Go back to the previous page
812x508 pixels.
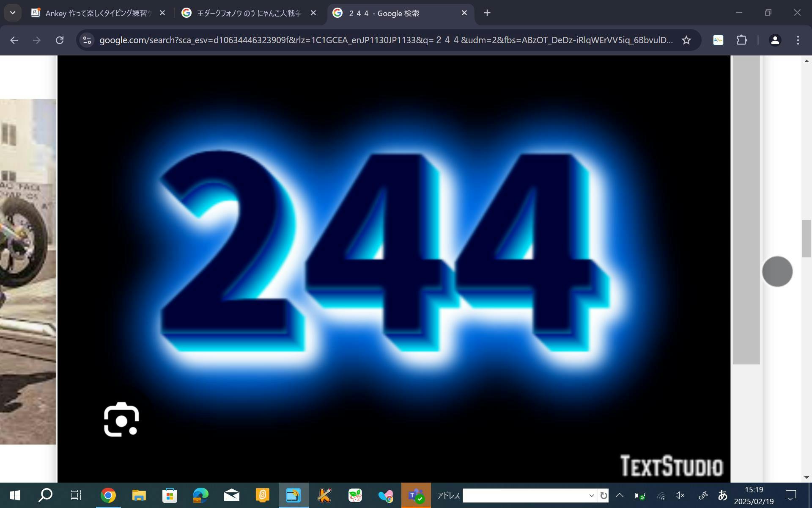(x=14, y=40)
